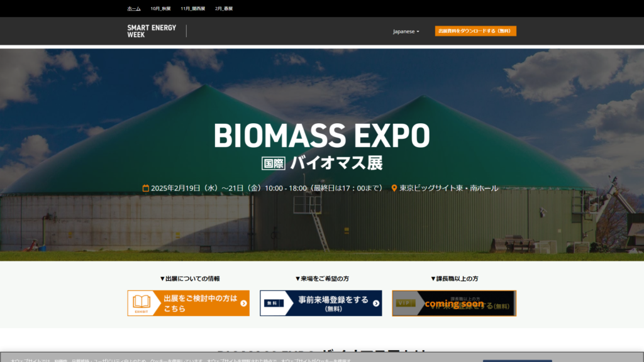Click the location pin icon
The image size is (644, 362).
[x=394, y=188]
